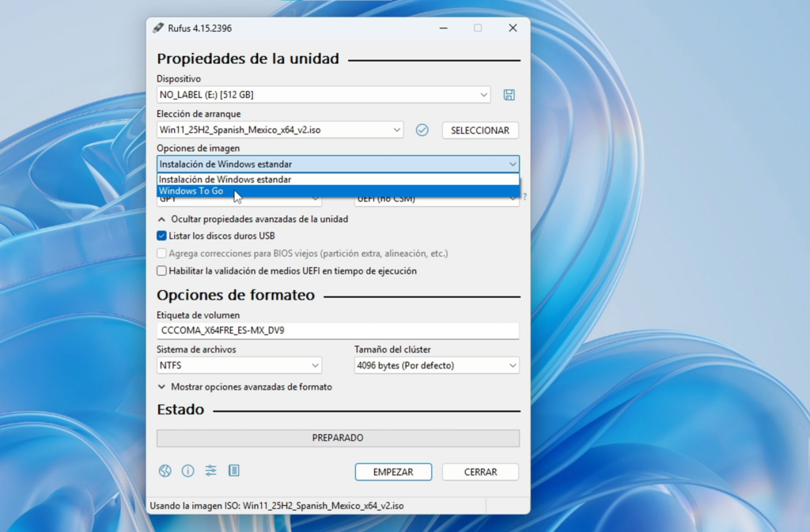This screenshot has width=810, height=532.
Task: Click the EMPEZAR button
Action: point(393,472)
